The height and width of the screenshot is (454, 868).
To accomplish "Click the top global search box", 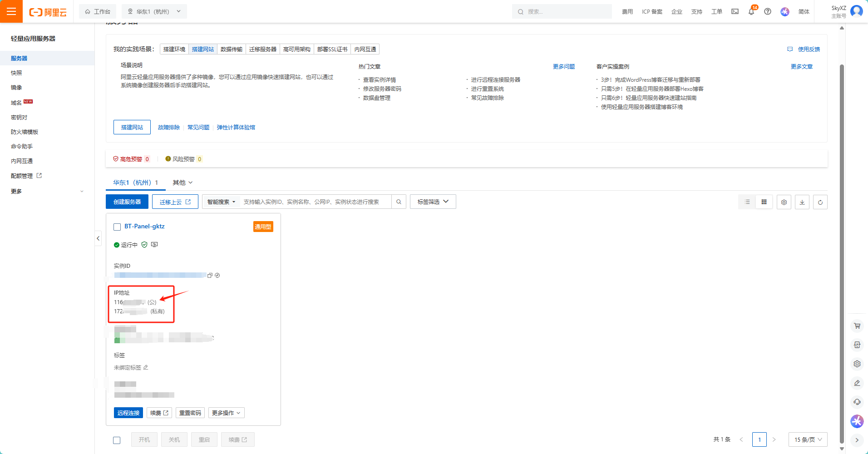I will pos(562,12).
